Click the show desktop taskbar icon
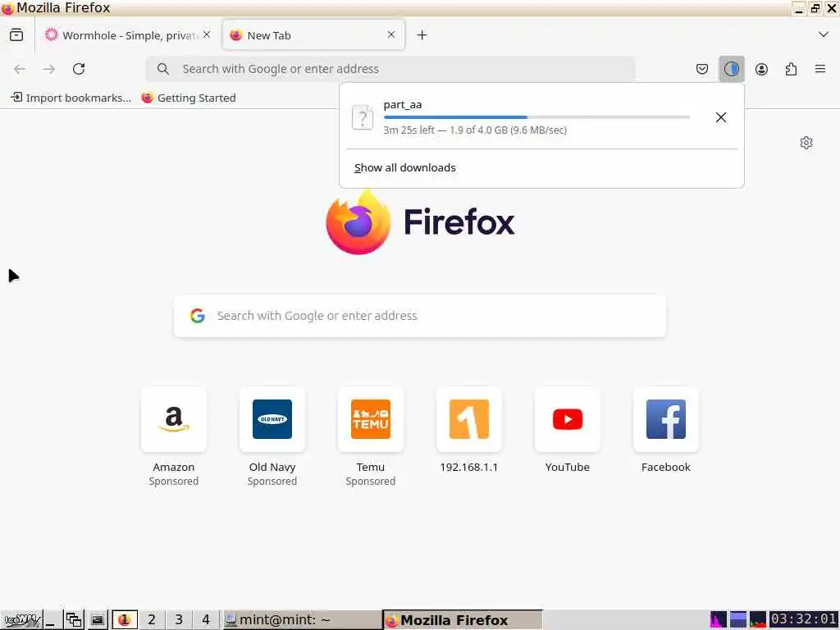 [52, 620]
